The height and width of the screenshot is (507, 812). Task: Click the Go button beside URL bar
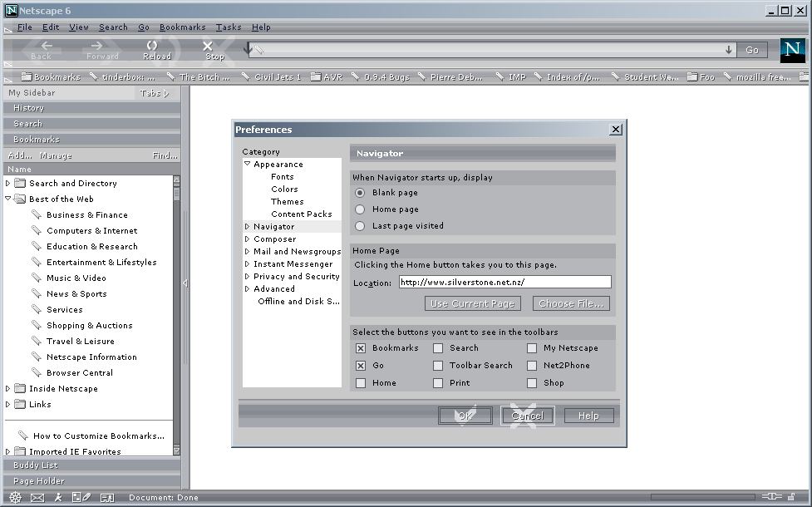752,50
